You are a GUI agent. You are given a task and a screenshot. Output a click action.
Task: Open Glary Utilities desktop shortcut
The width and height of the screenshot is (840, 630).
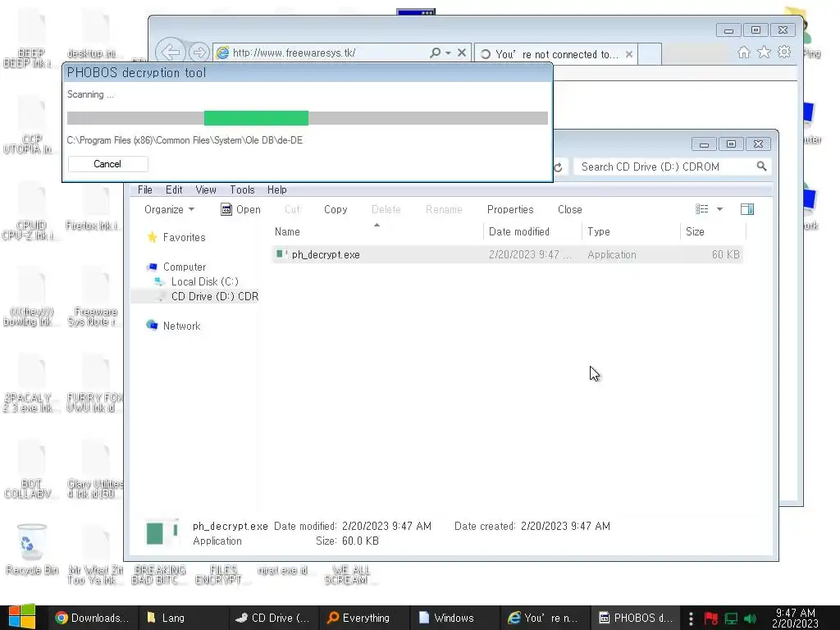[95, 470]
